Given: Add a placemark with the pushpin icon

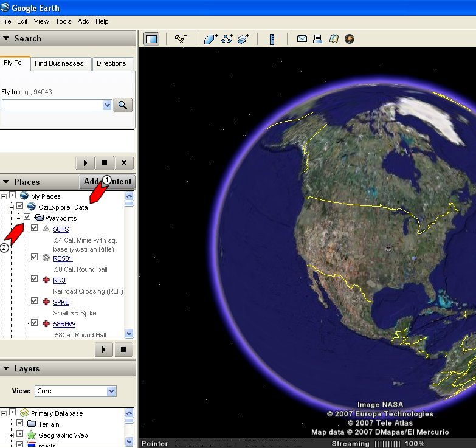Looking at the screenshot, I should [x=181, y=39].
